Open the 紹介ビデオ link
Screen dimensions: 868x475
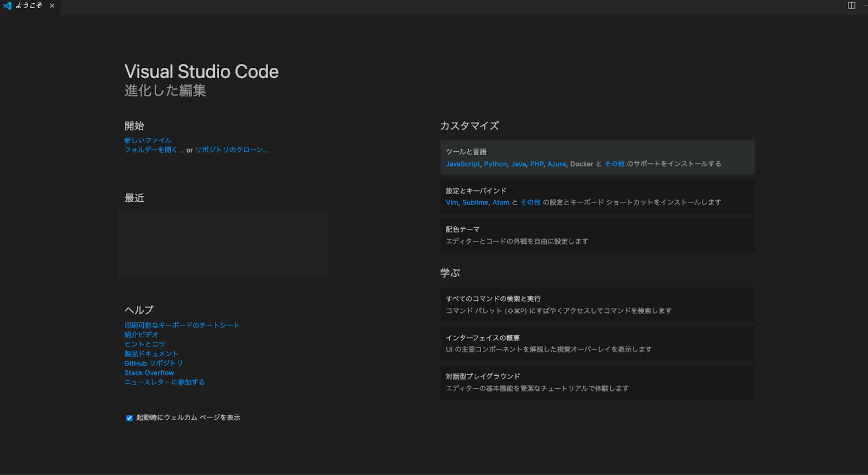(141, 335)
